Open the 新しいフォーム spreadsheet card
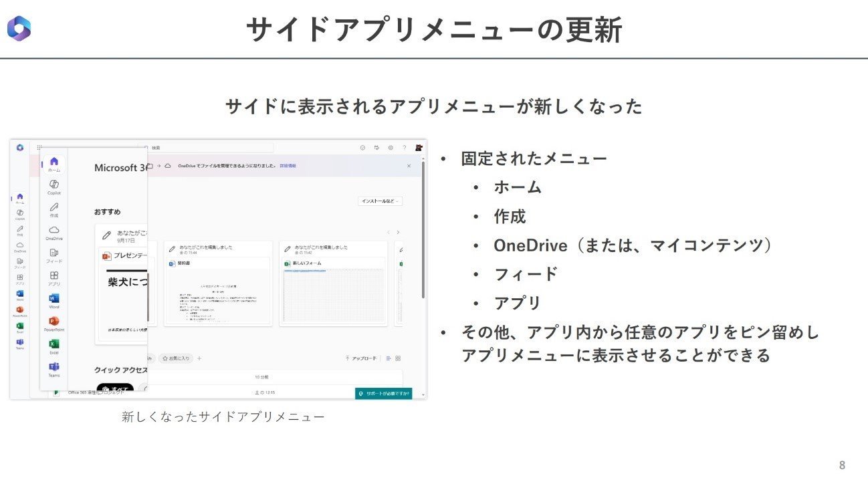 333,283
